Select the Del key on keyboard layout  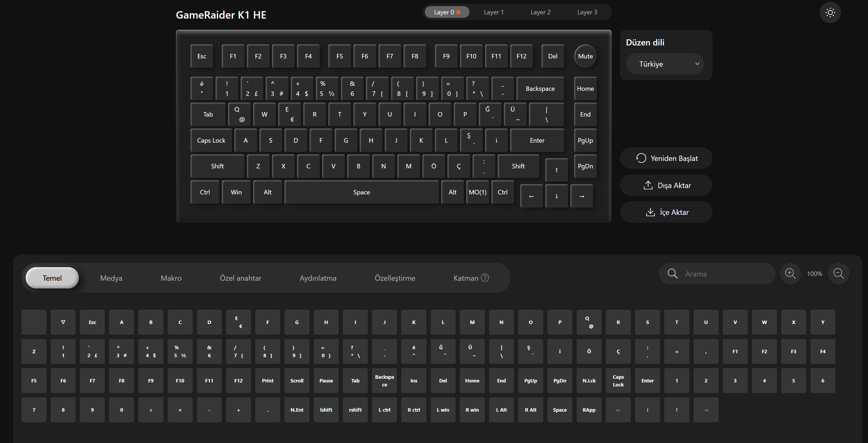(x=552, y=56)
